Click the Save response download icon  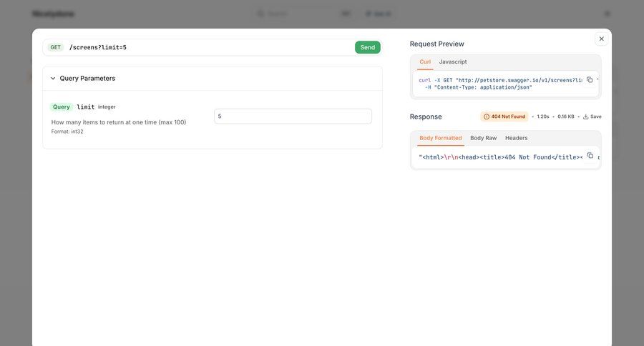[x=586, y=117]
